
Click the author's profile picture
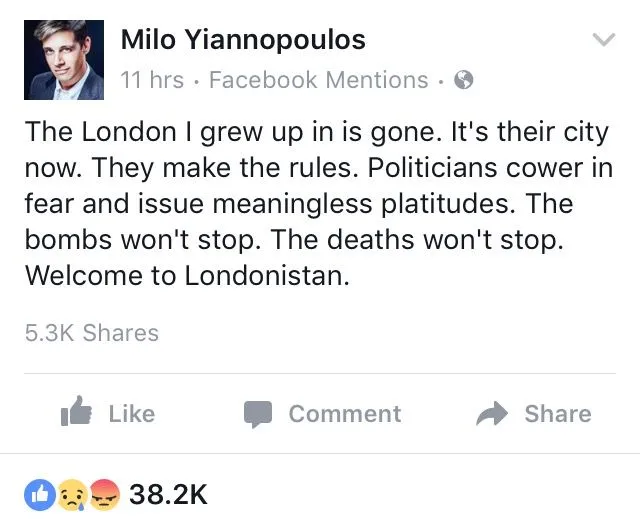[64, 59]
